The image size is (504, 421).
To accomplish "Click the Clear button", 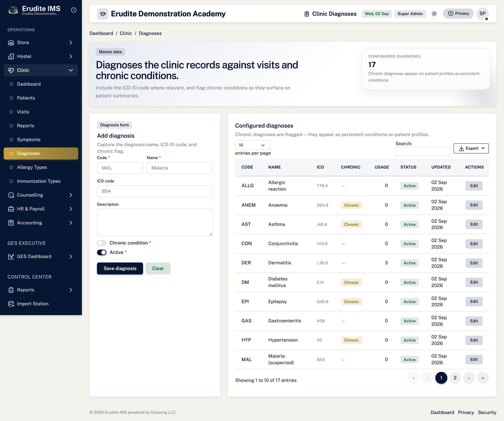I will click(158, 268).
